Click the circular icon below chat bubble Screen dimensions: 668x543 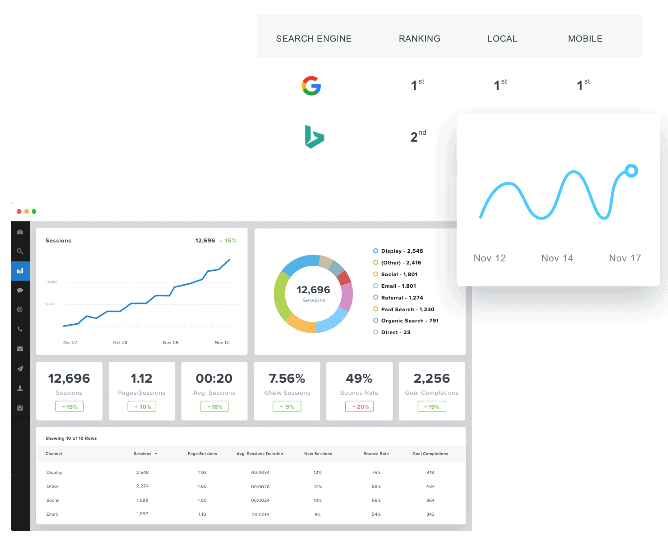(20, 310)
